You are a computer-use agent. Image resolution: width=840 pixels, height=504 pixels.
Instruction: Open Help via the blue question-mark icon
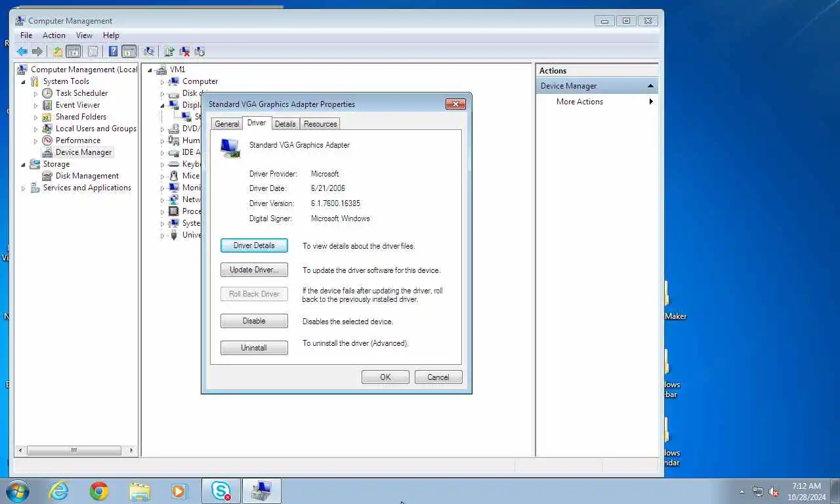click(x=113, y=51)
